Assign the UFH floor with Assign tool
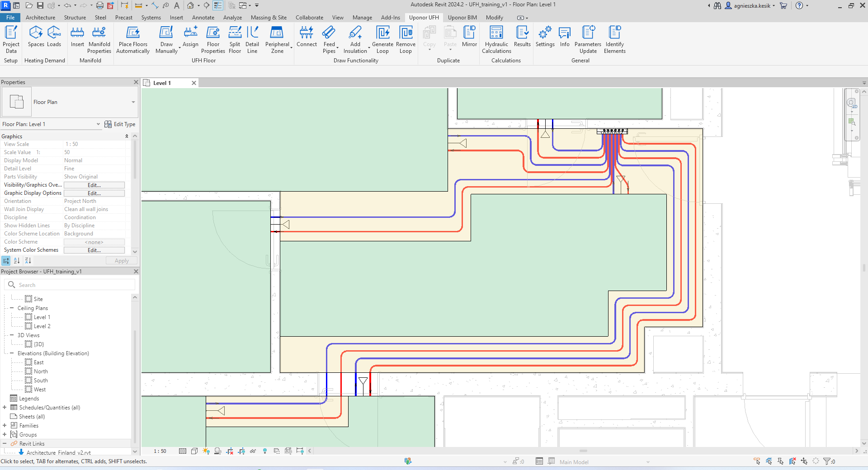This screenshot has width=868, height=470. (190, 36)
